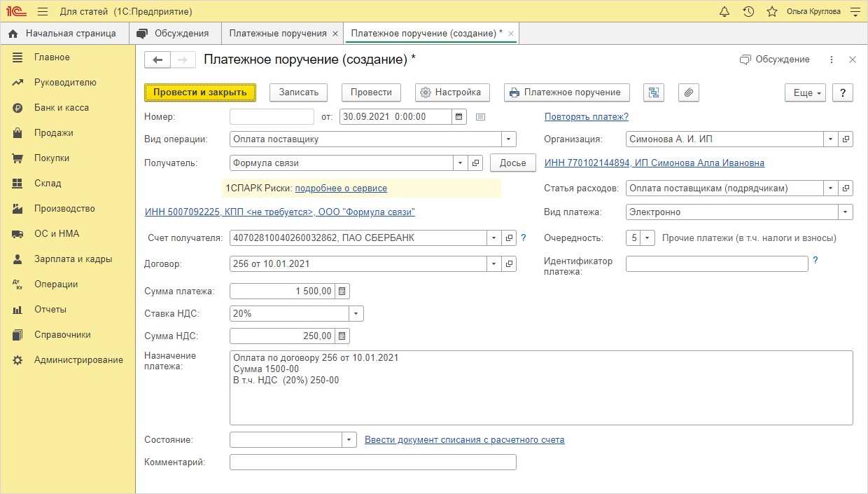Open the Статья расходов record icon
868x494 pixels.
(846, 188)
